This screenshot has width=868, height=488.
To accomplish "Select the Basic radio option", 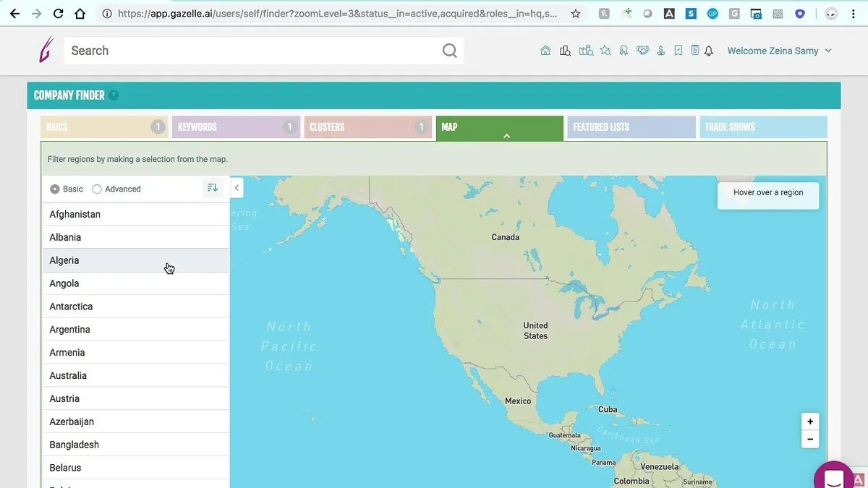I will 55,189.
